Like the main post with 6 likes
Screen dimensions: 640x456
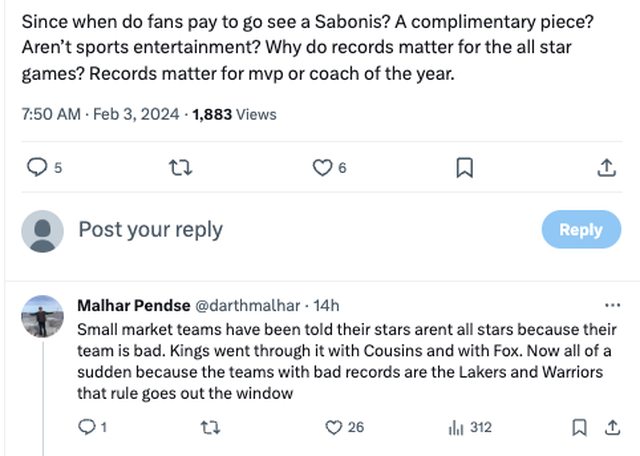(x=322, y=169)
